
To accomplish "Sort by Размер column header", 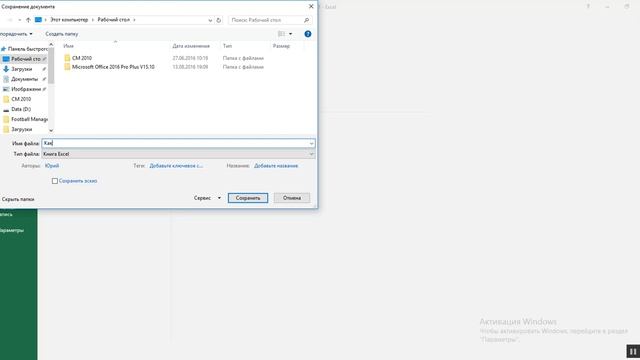I will pyautogui.click(x=281, y=46).
